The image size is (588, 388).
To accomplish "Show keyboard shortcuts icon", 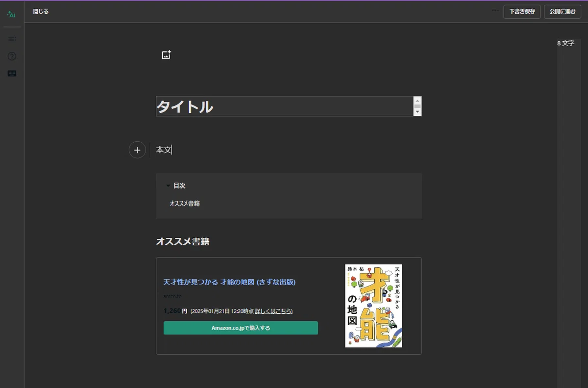I will pos(12,74).
